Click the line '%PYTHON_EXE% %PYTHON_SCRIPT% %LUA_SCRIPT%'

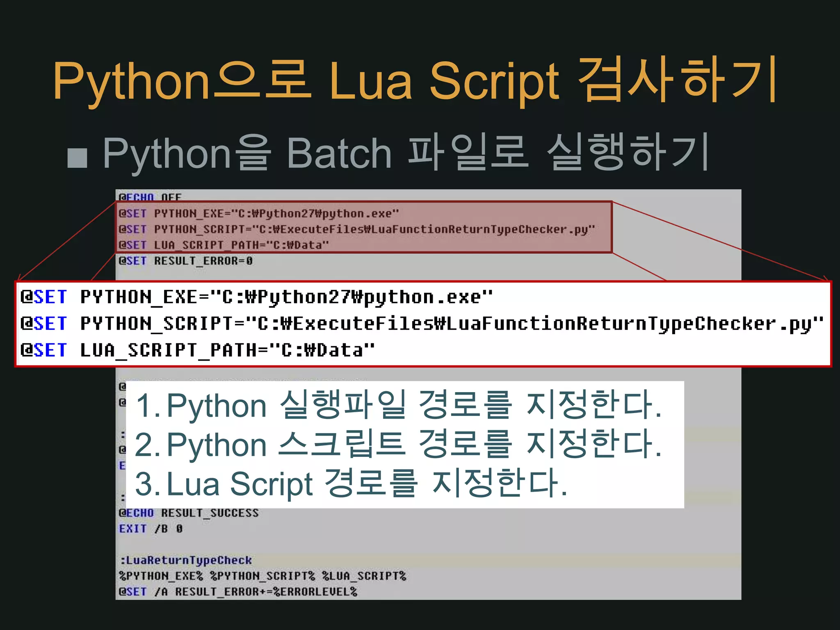click(x=262, y=576)
